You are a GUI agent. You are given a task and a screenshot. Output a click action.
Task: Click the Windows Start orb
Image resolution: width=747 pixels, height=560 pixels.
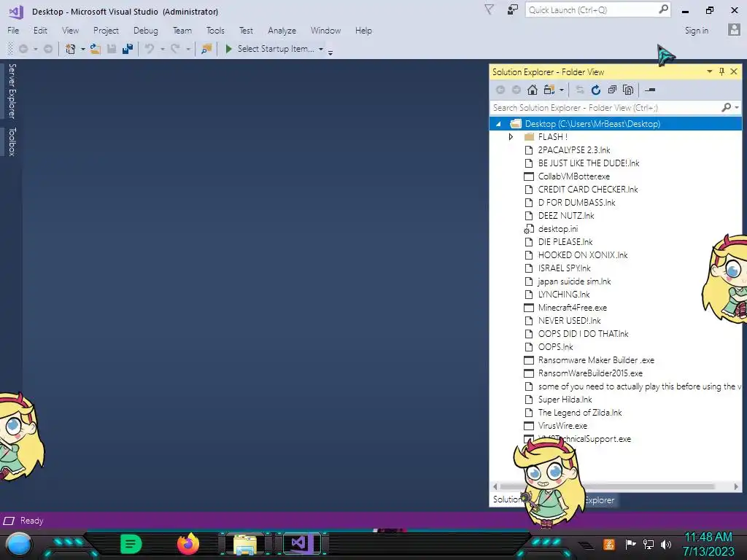18,544
